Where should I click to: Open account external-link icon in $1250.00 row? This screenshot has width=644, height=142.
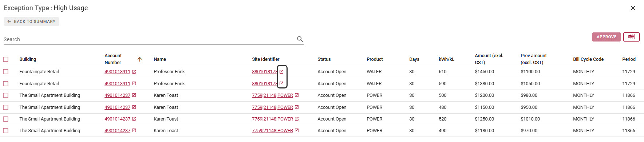(134, 119)
